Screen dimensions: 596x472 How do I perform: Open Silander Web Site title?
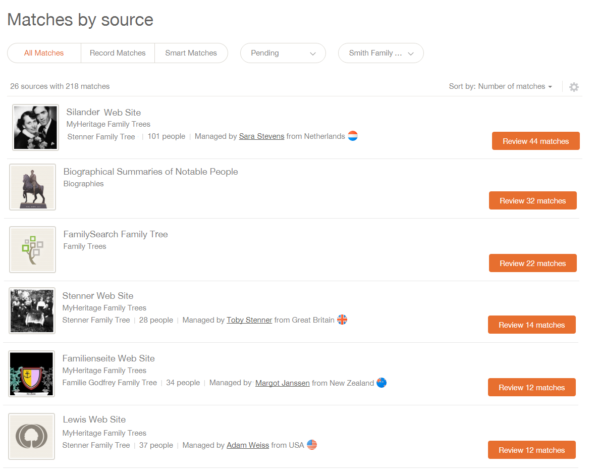pyautogui.click(x=103, y=112)
